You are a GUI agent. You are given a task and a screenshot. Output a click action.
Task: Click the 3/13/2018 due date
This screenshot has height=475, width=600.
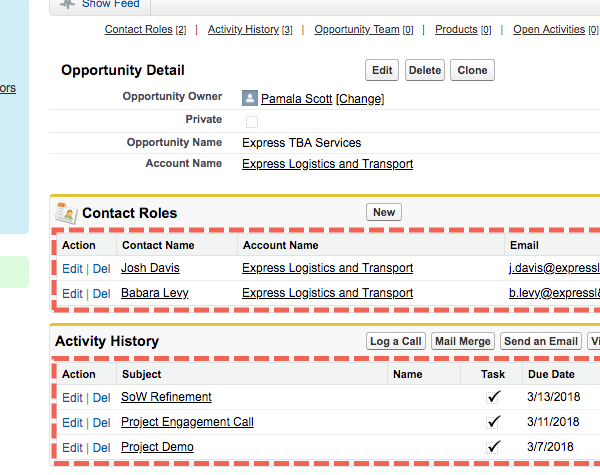(553, 397)
